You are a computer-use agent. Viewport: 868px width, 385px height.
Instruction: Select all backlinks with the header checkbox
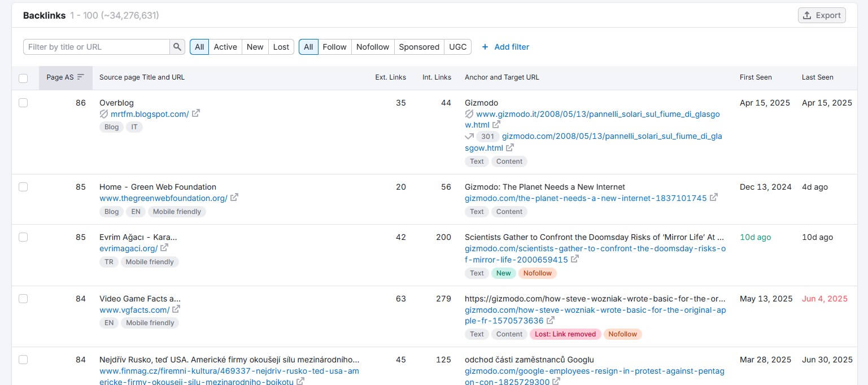point(23,78)
